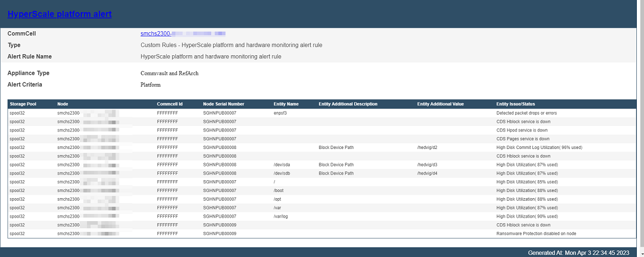Select the /dev/sdb entity name cell
This screenshot has height=257, width=644.
click(282, 174)
